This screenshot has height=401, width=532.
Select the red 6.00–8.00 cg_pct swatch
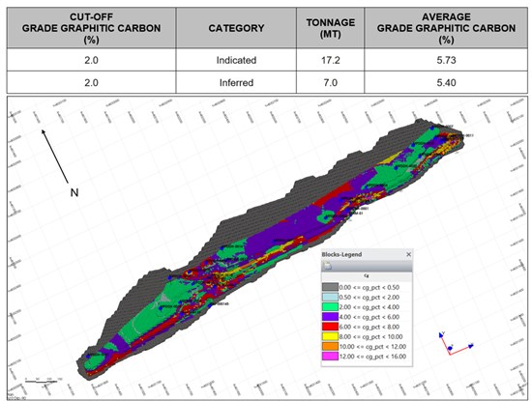pos(330,327)
